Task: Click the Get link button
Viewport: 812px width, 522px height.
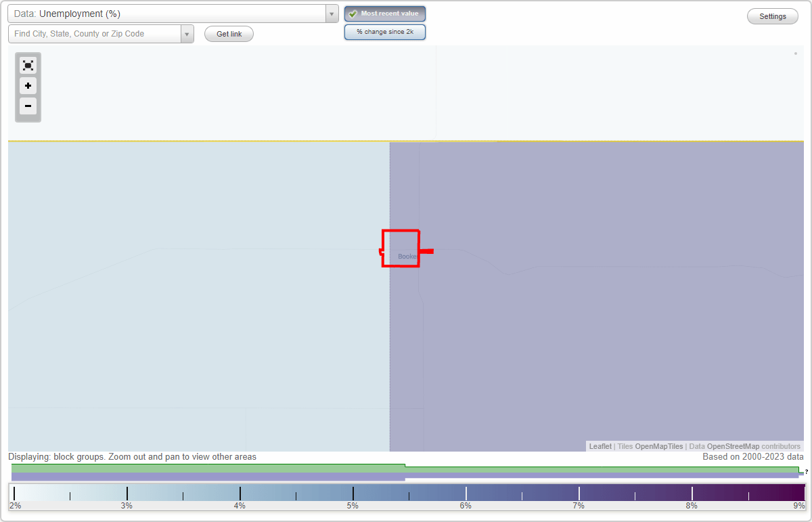Action: click(229, 34)
